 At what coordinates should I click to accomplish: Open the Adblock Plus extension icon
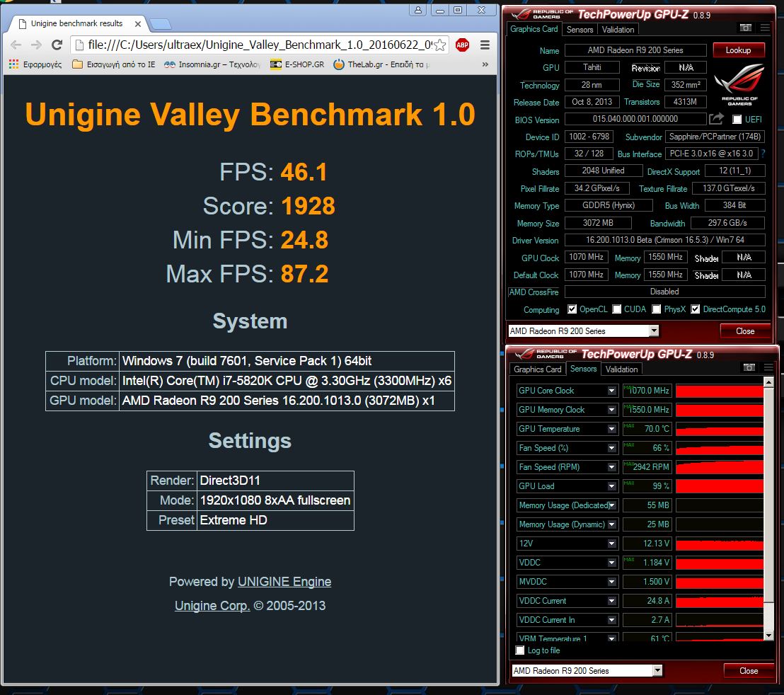[462, 45]
